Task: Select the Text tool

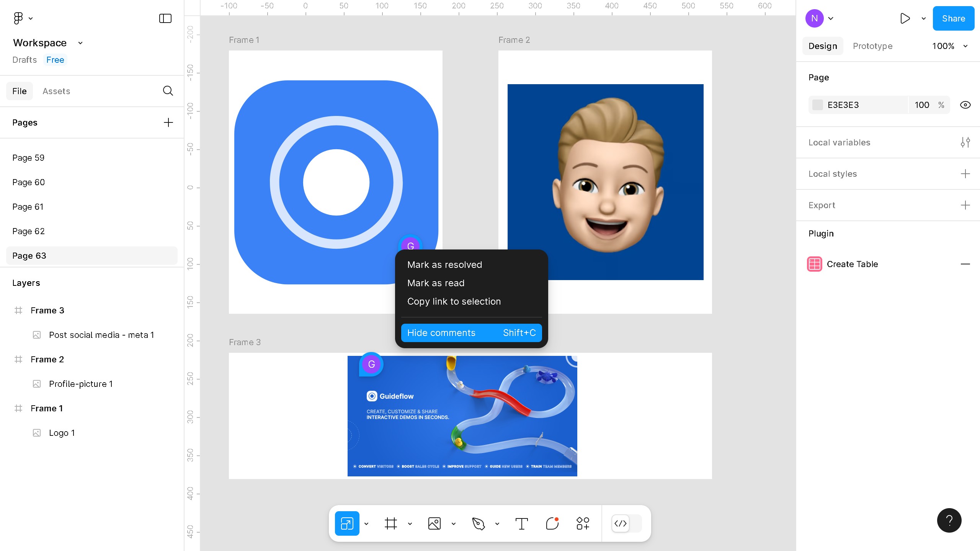Action: click(521, 523)
